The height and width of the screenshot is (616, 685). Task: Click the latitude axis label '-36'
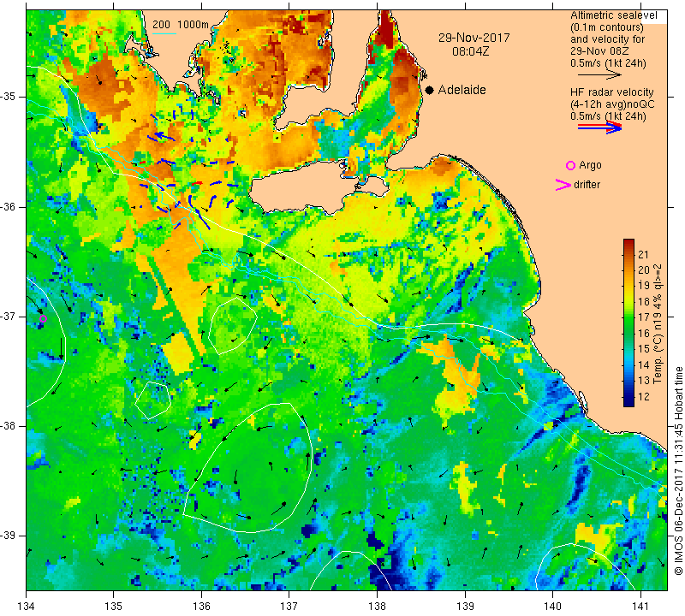(9, 206)
